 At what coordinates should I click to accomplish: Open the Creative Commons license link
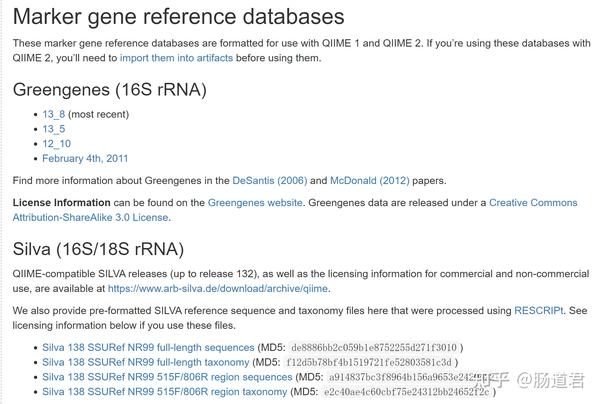[x=533, y=203]
